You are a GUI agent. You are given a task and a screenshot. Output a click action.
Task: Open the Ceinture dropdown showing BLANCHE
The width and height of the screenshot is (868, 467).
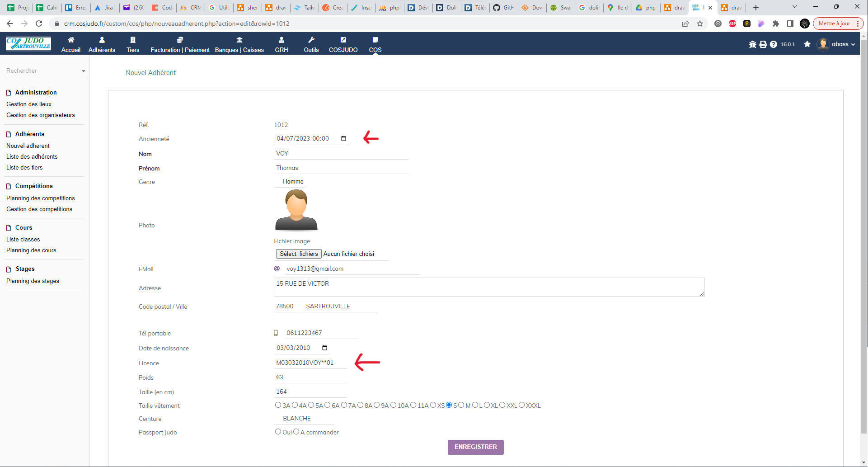[304, 418]
